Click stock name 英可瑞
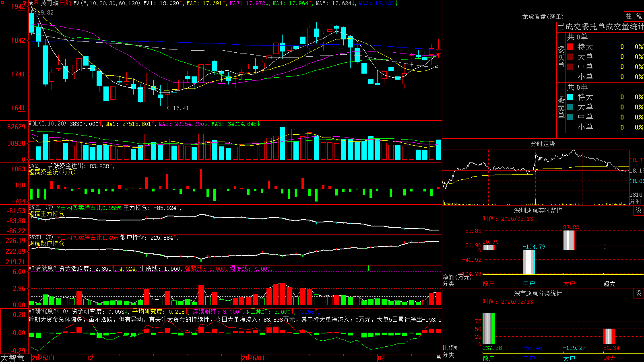This screenshot has height=362, width=644. point(50,3)
